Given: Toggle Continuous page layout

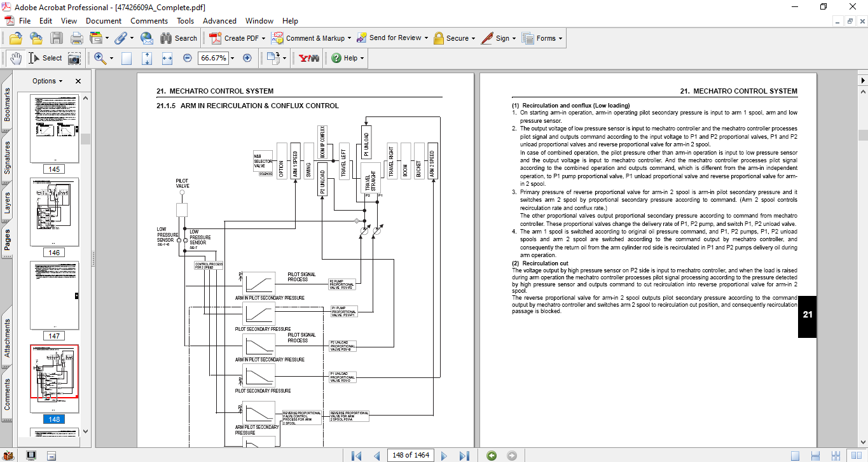Looking at the screenshot, I should (816, 456).
